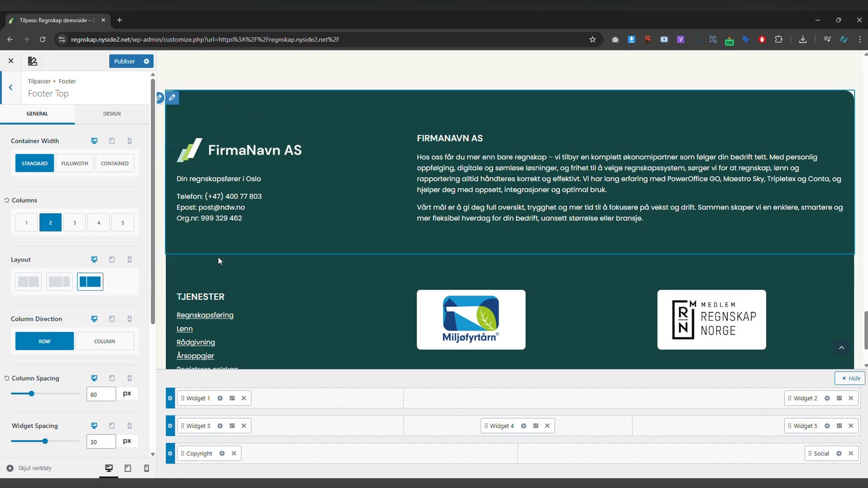Open the Publiser settings gear
The image size is (868, 488).
(x=146, y=61)
